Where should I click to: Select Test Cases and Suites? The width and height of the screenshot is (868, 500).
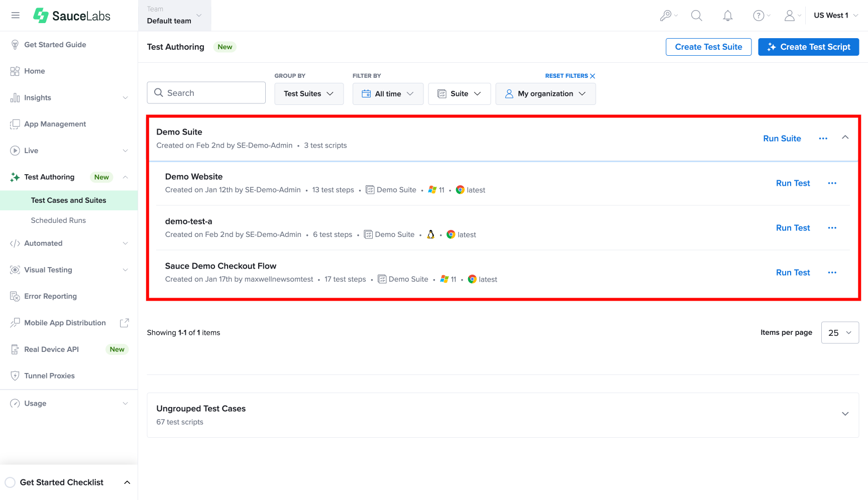[x=69, y=200]
